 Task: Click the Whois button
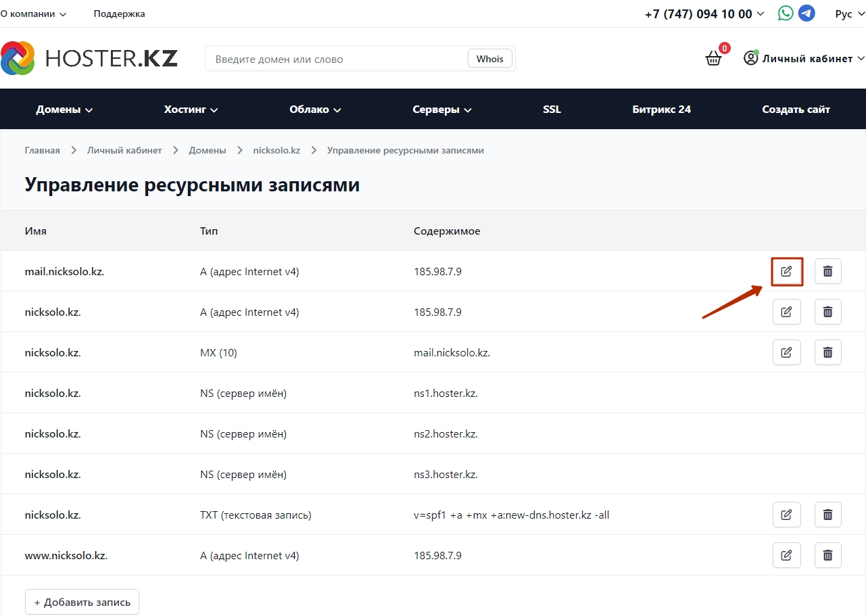pyautogui.click(x=489, y=59)
